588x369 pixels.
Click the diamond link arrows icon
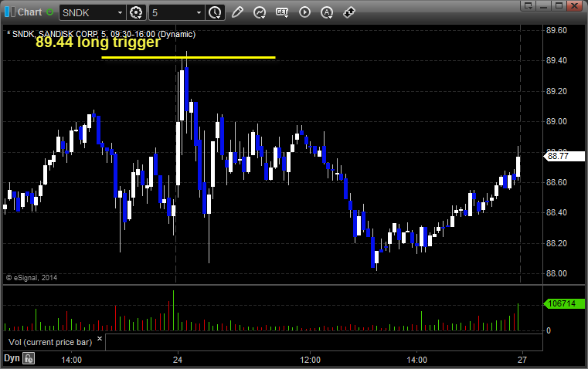[x=349, y=12]
